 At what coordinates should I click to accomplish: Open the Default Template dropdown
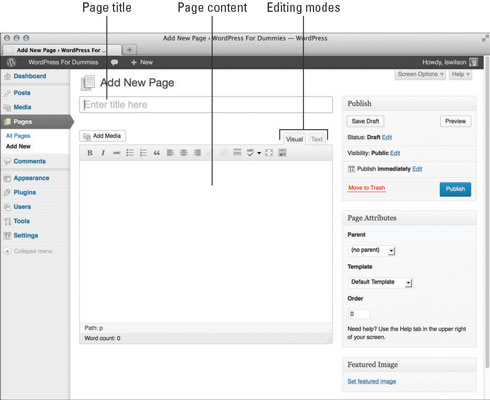pyautogui.click(x=380, y=282)
